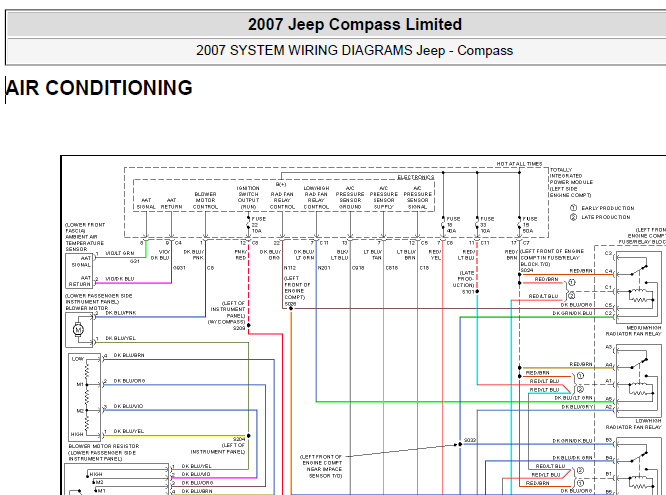Image resolution: width=666 pixels, height=495 pixels.
Task: Click the 'S209' splice label
Action: click(239, 328)
